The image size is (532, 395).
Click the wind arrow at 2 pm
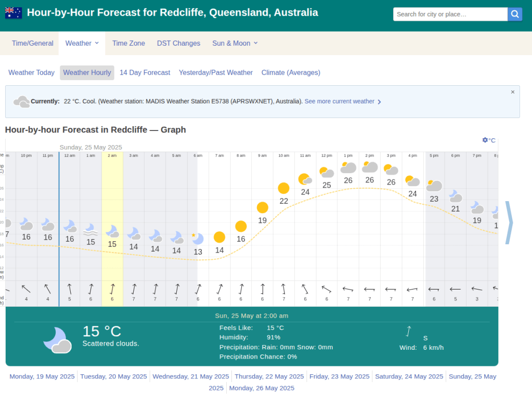(369, 289)
